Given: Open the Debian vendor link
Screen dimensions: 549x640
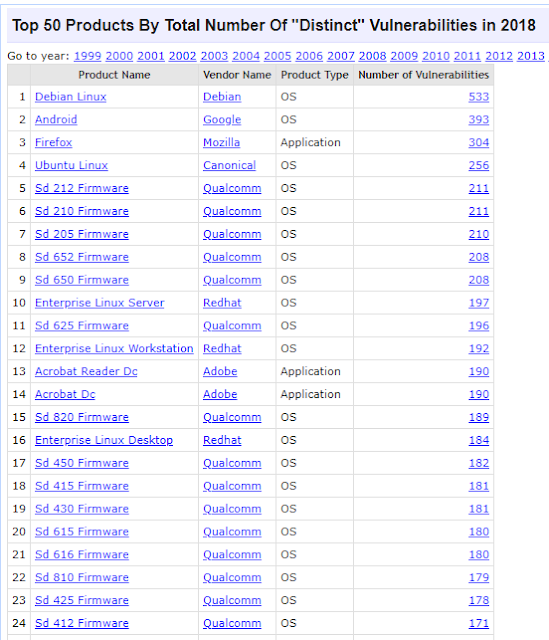Looking at the screenshot, I should tap(222, 97).
